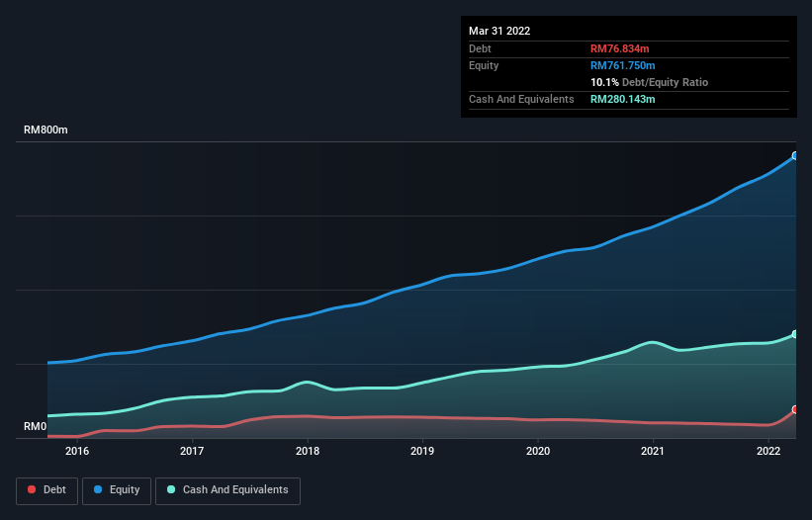The image size is (812, 520).
Task: Click the Equity value RM761.750m in tooltip
Action: tap(623, 65)
